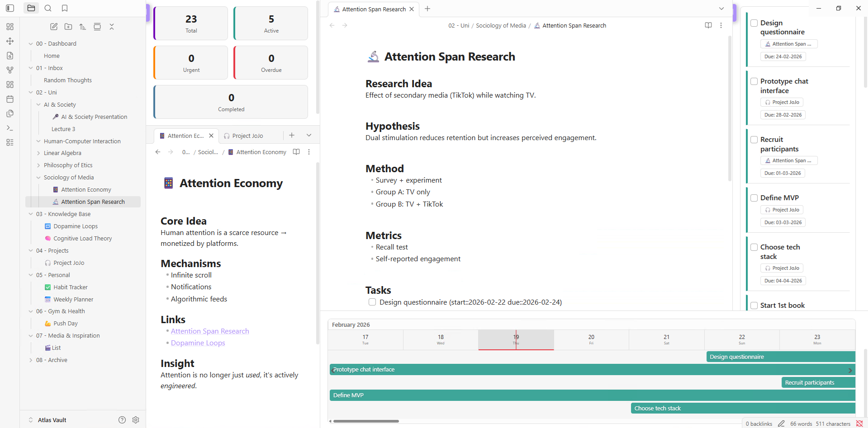Create a new note with pencil icon

[54, 27]
